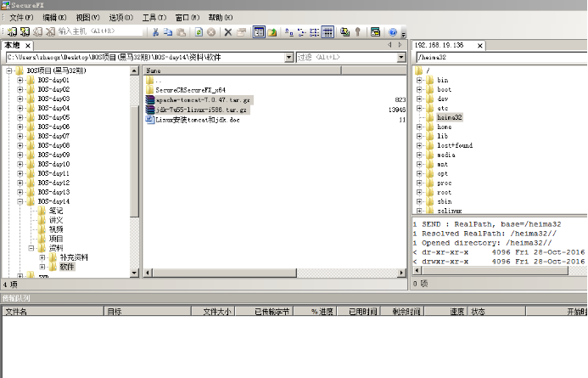
Task: Click the Cut scissors icon
Action: (x=155, y=32)
